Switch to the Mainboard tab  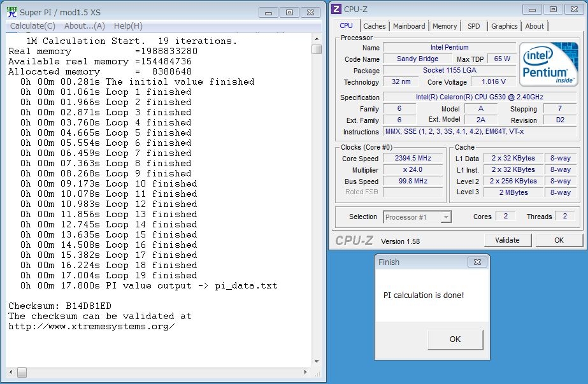tap(409, 26)
